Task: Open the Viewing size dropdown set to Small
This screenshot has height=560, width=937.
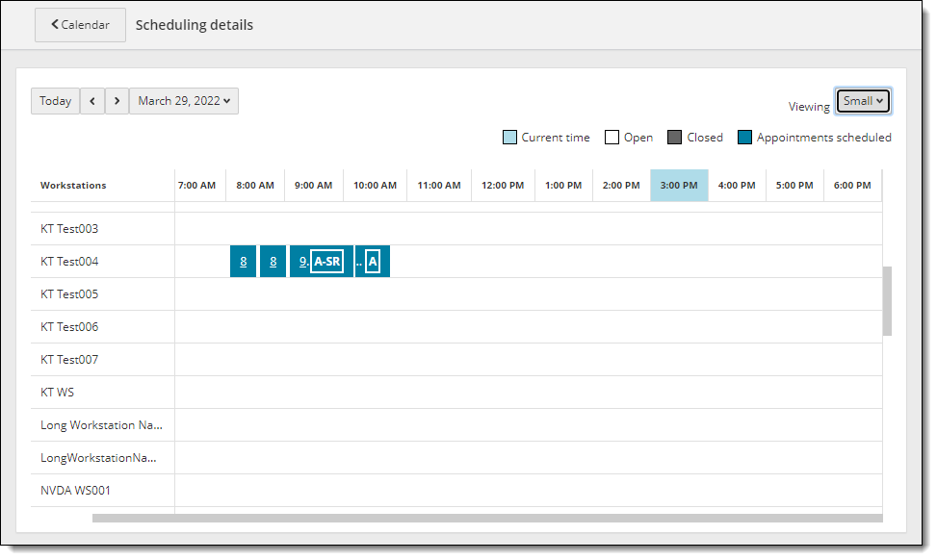Action: (x=863, y=101)
